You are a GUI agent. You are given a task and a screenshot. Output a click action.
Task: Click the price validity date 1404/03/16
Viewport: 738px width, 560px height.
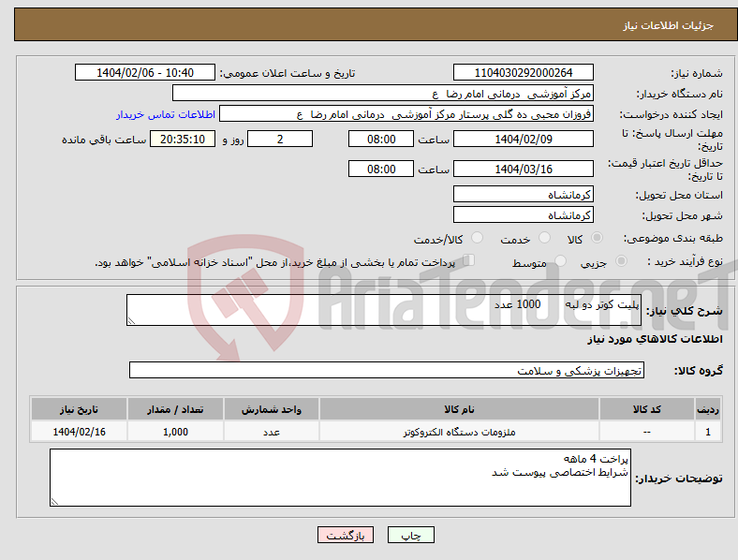pyautogui.click(x=523, y=169)
